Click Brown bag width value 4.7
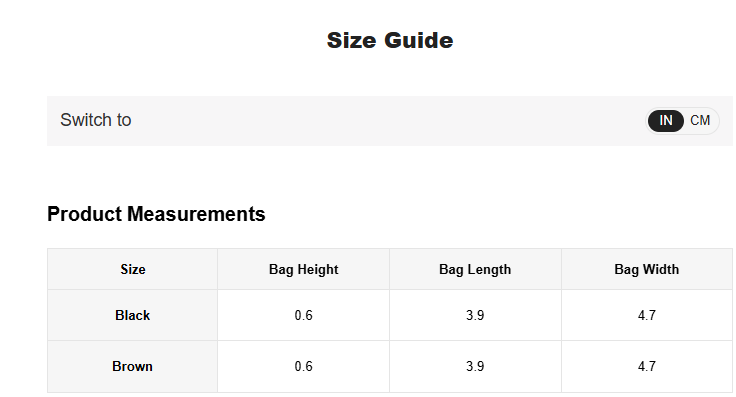 pos(647,366)
